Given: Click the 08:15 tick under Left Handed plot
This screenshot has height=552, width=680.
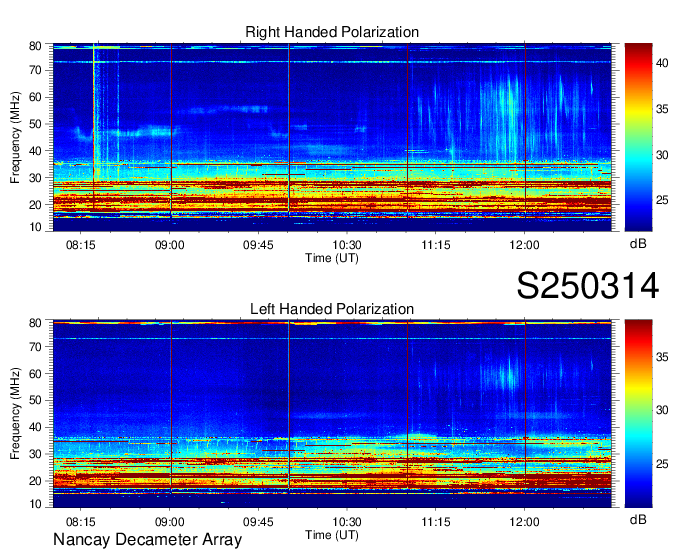Looking at the screenshot, I should coord(80,522).
